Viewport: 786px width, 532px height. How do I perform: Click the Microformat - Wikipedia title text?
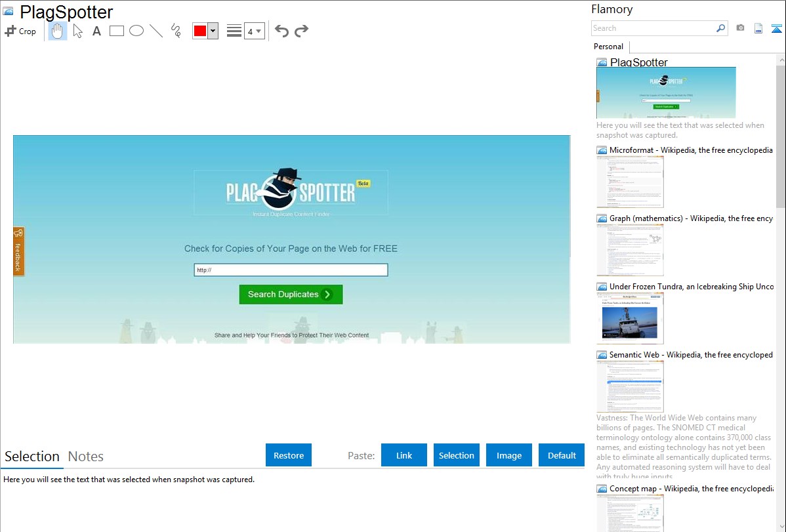691,150
